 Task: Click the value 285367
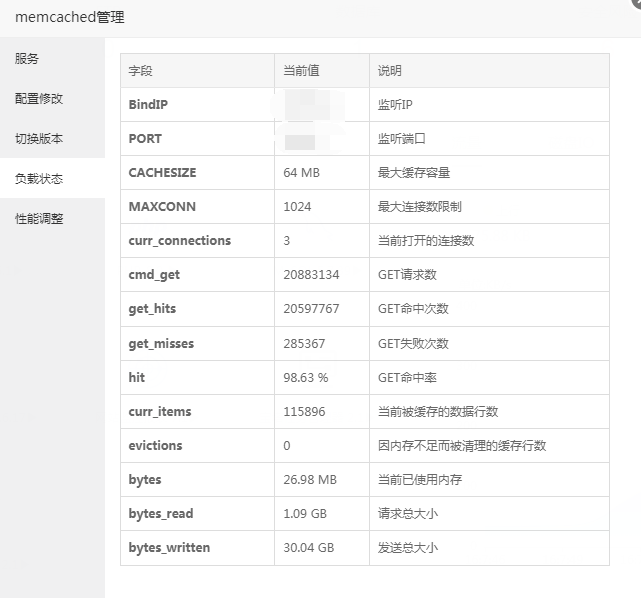click(304, 343)
